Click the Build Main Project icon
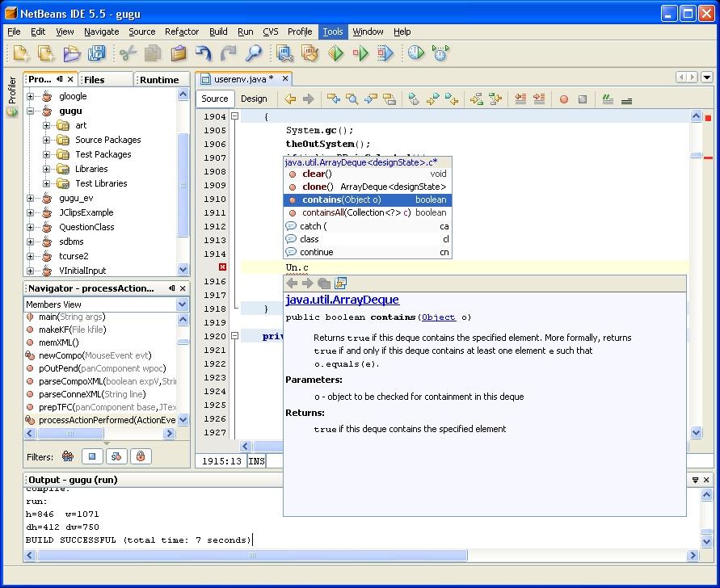 click(285, 53)
